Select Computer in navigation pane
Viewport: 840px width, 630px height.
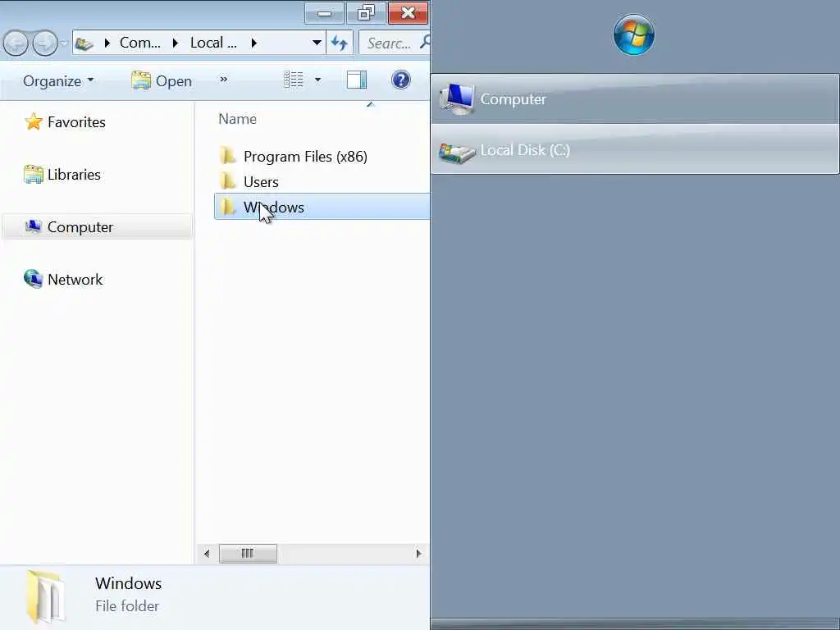[x=97, y=227]
